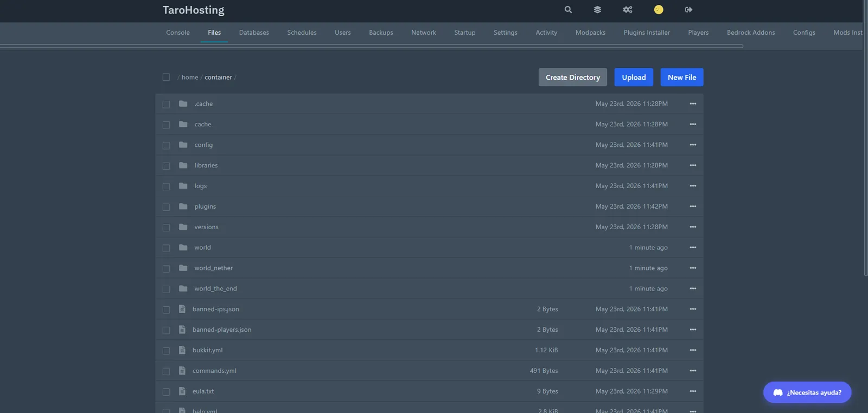Check the libraries folder checkbox
Viewport: 868px width, 413px height.
coord(167,166)
